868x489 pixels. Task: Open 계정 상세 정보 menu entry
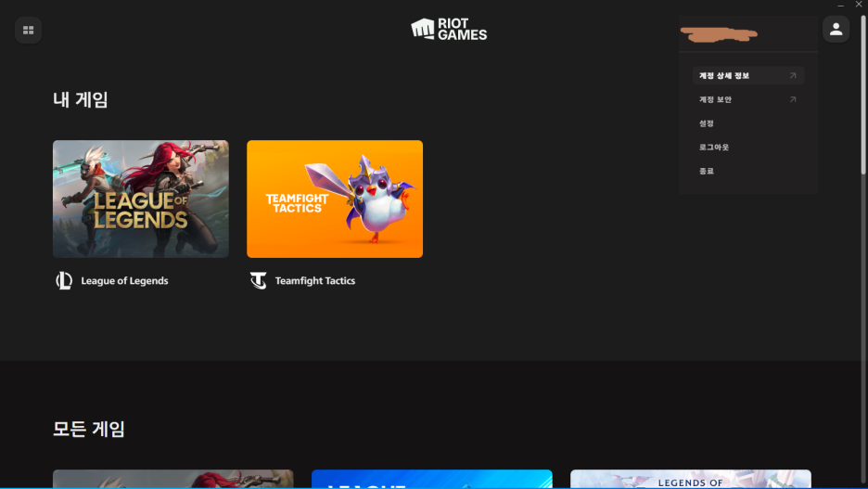click(747, 76)
